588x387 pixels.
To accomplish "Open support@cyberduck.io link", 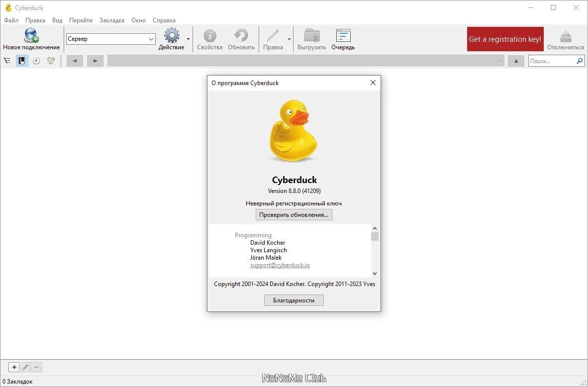I will click(x=280, y=265).
